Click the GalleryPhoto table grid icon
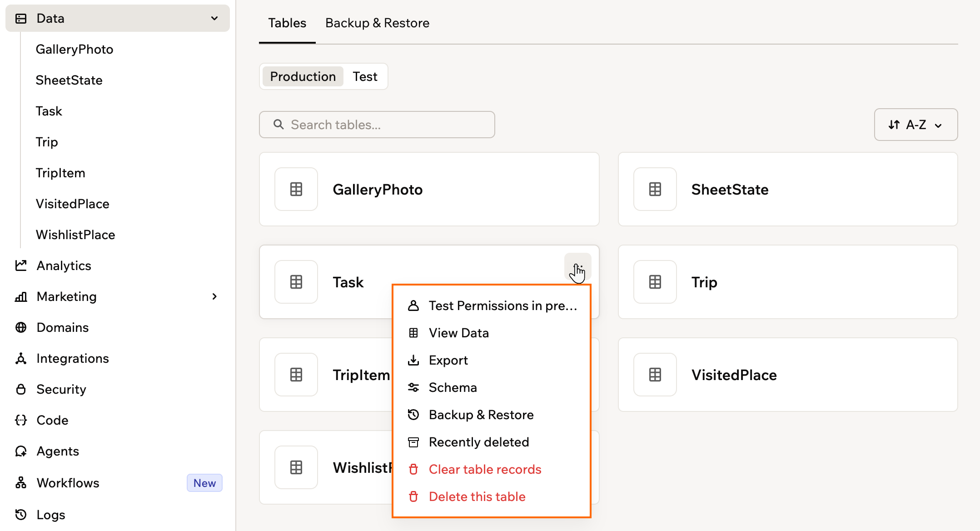 click(x=296, y=189)
